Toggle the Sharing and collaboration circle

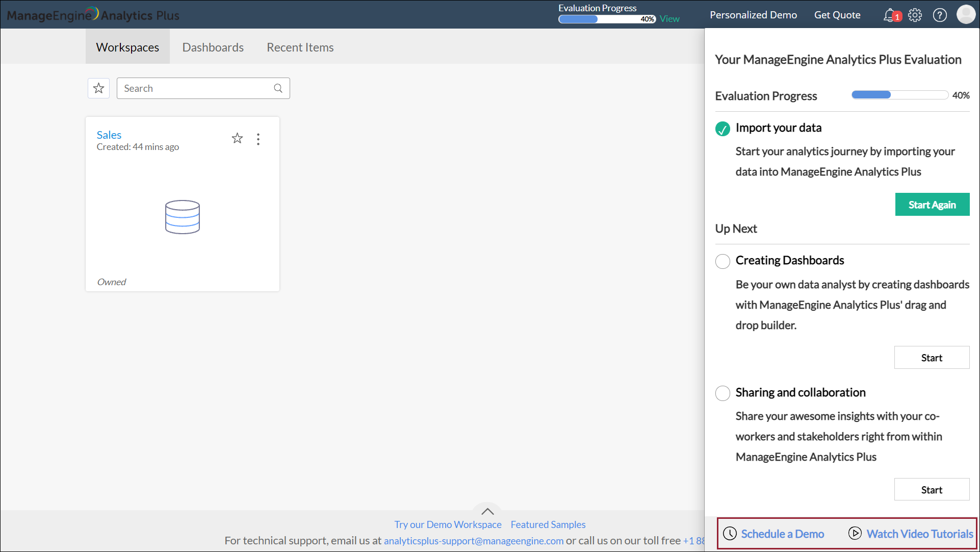click(x=723, y=393)
